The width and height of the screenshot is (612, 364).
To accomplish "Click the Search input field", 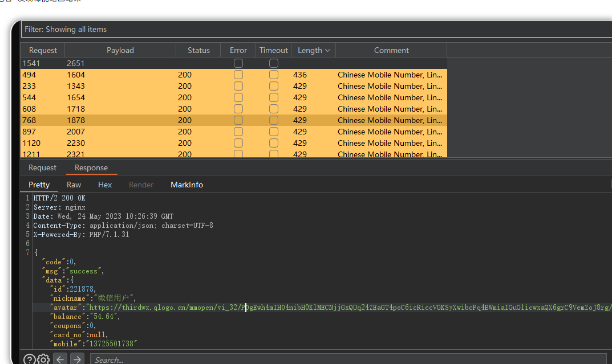I will coord(348,359).
